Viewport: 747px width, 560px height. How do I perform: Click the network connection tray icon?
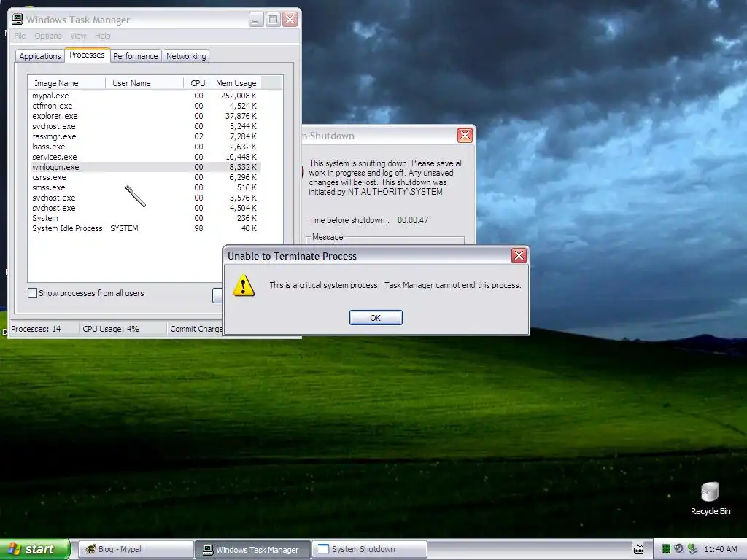coord(692,549)
